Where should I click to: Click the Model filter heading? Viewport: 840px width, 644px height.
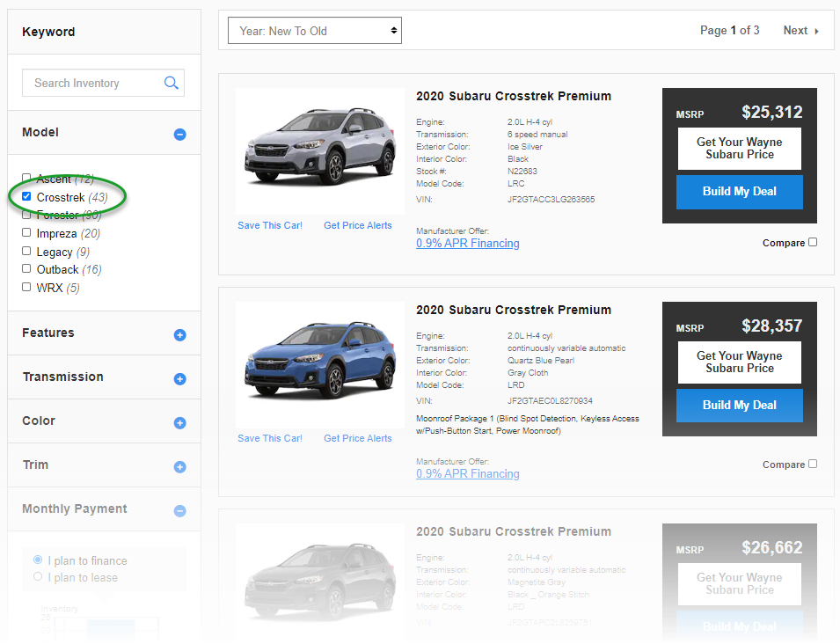click(x=40, y=132)
